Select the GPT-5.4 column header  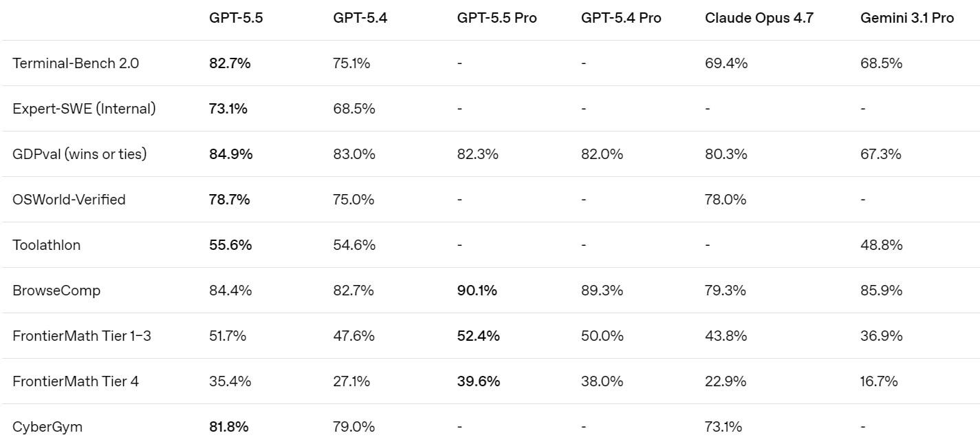360,19
